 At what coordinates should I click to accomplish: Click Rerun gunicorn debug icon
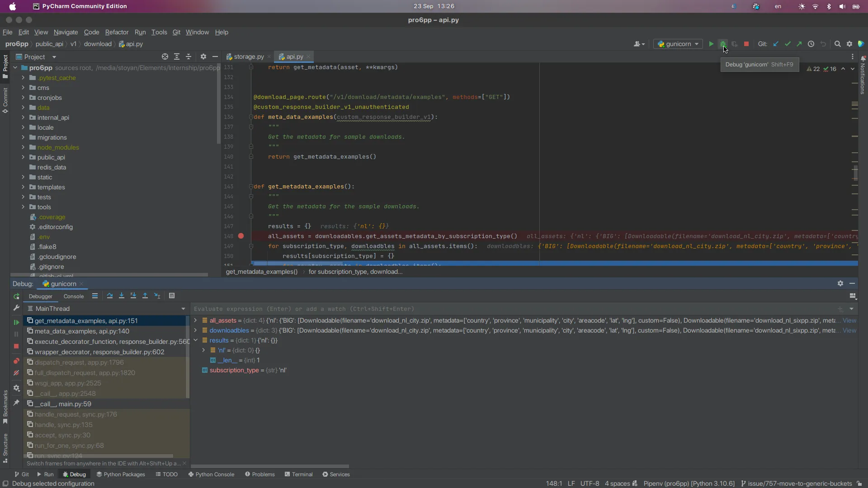[16, 296]
